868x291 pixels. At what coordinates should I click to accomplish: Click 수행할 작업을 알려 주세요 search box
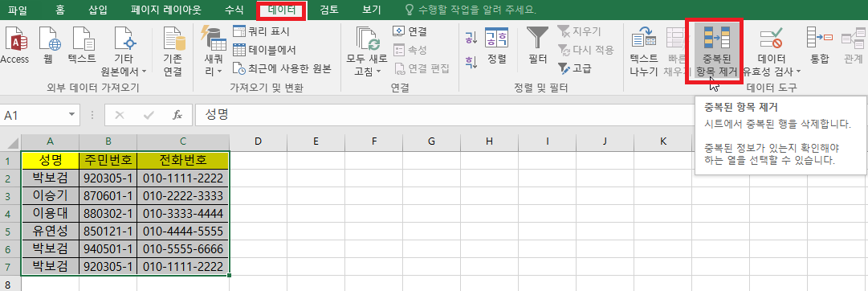[471, 10]
